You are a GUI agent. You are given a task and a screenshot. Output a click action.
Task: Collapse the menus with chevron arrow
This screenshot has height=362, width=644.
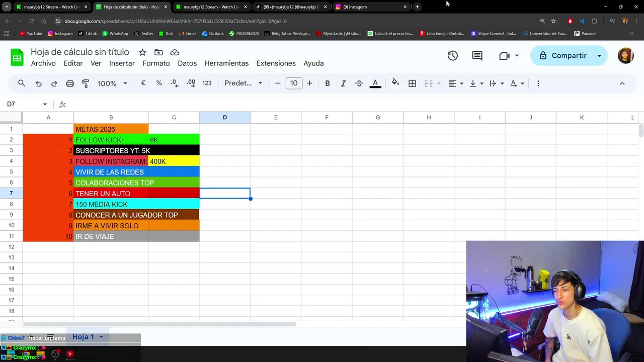pyautogui.click(x=622, y=83)
